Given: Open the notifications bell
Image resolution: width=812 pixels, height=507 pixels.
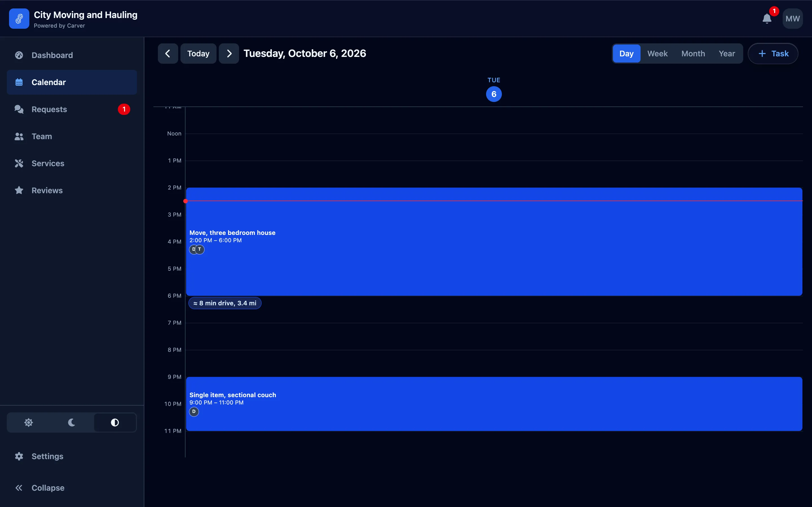Looking at the screenshot, I should point(767,19).
